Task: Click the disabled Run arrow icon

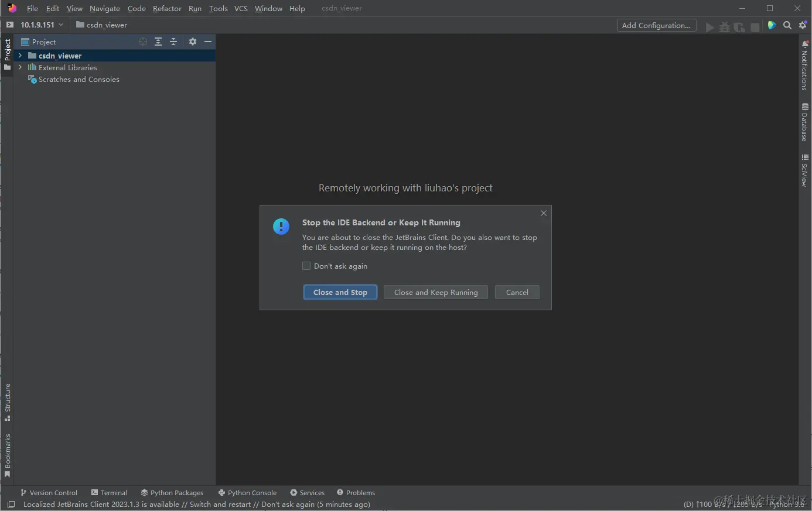Action: point(709,27)
